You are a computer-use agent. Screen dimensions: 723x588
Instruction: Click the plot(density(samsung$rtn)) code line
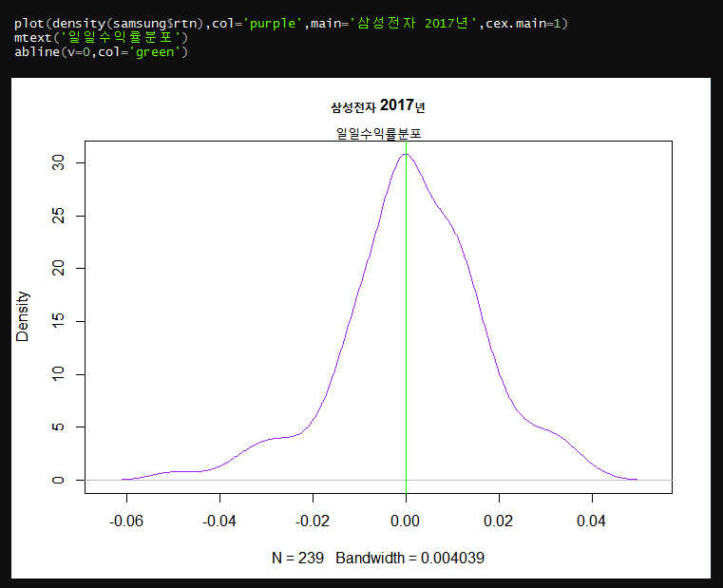(291, 23)
